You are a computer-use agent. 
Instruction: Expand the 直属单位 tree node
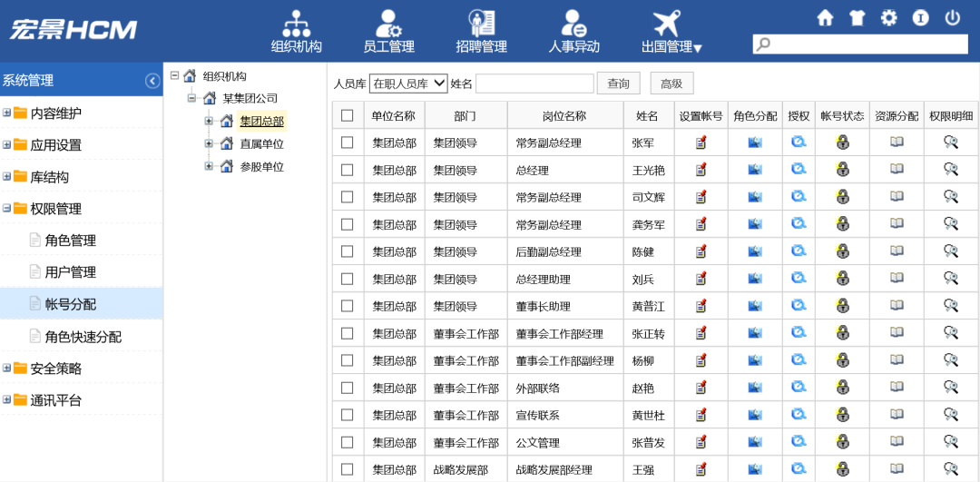(x=210, y=143)
